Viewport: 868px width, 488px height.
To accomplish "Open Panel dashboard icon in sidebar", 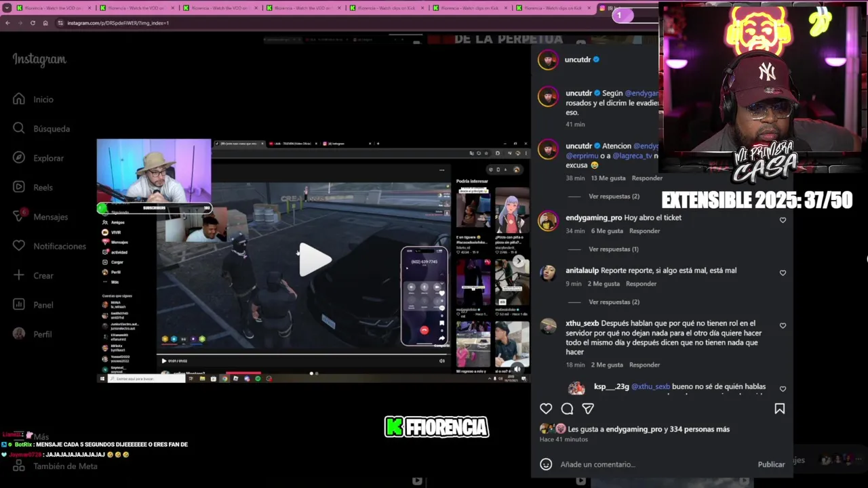I will (19, 305).
